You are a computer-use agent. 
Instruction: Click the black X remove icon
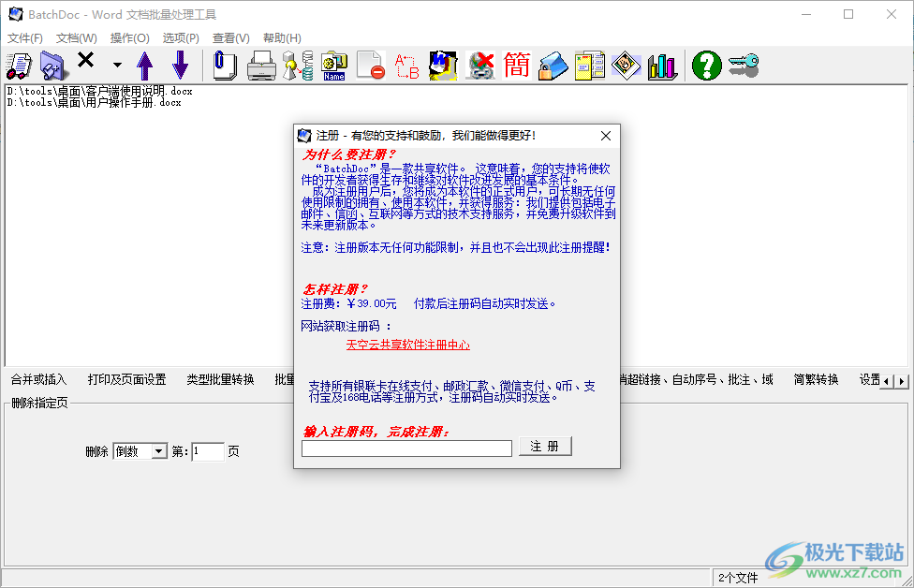pyautogui.click(x=86, y=60)
